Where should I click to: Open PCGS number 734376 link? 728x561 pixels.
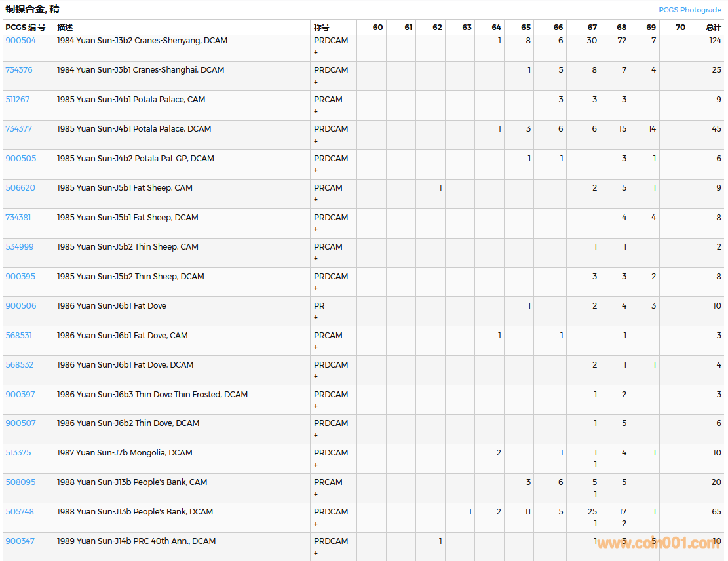(x=19, y=70)
